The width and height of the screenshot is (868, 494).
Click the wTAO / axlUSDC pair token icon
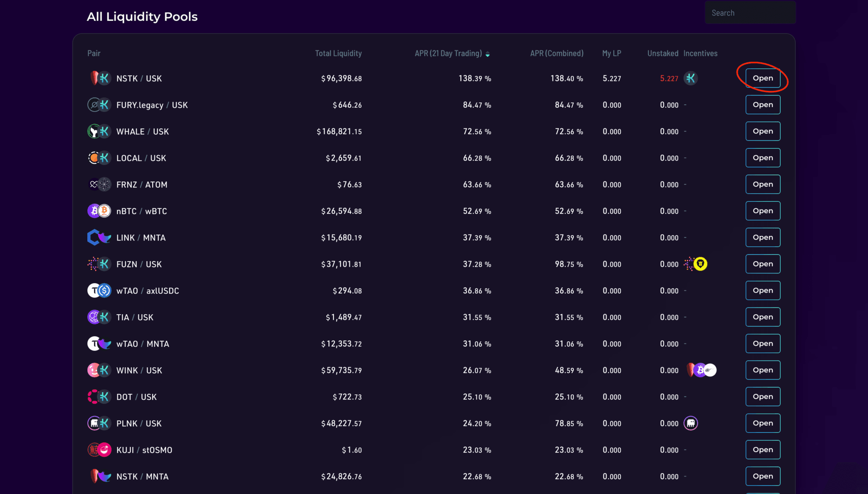[99, 291]
